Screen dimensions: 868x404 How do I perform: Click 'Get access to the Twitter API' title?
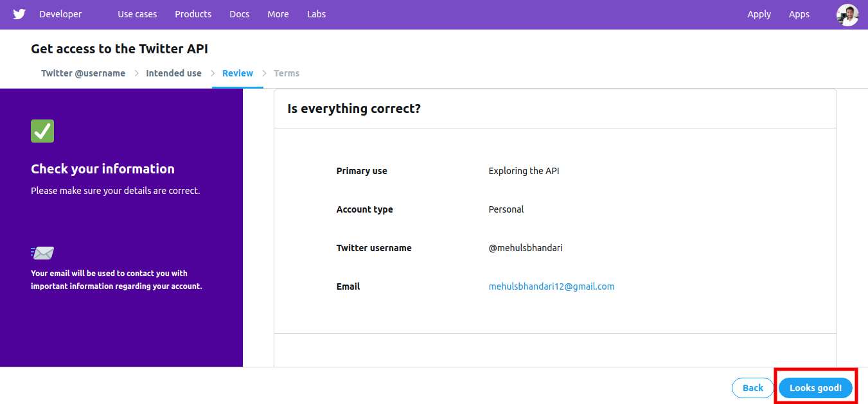pyautogui.click(x=120, y=49)
